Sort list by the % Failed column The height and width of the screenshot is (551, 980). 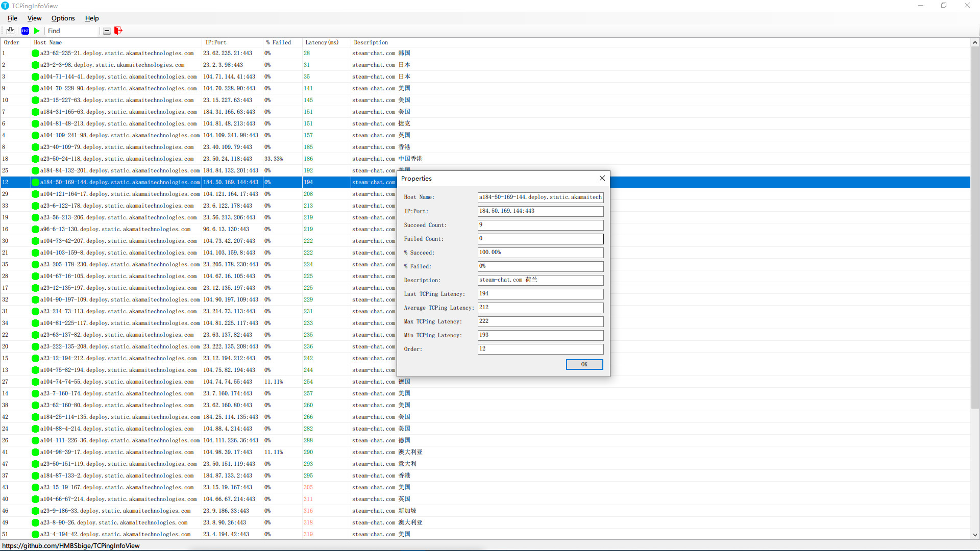278,42
